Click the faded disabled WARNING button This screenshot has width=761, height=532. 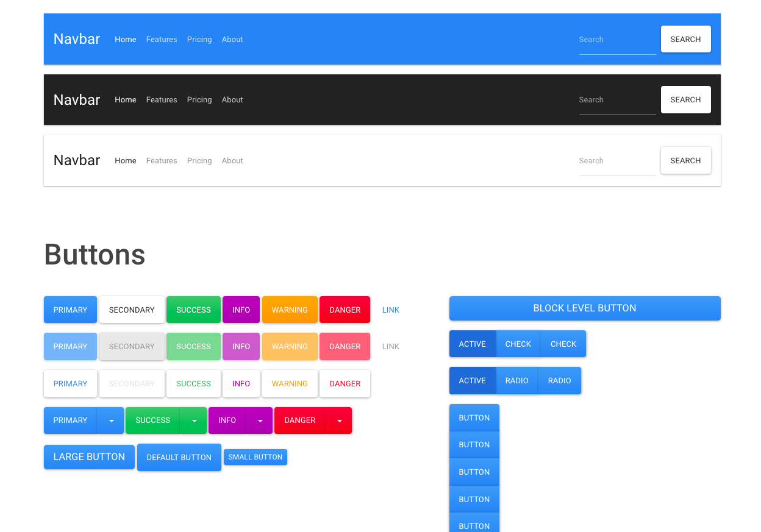click(290, 346)
